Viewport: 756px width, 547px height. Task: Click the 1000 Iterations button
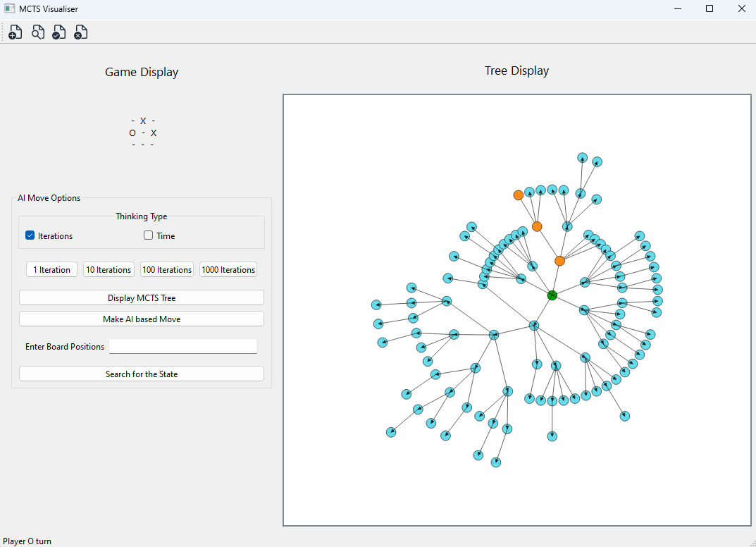click(228, 269)
